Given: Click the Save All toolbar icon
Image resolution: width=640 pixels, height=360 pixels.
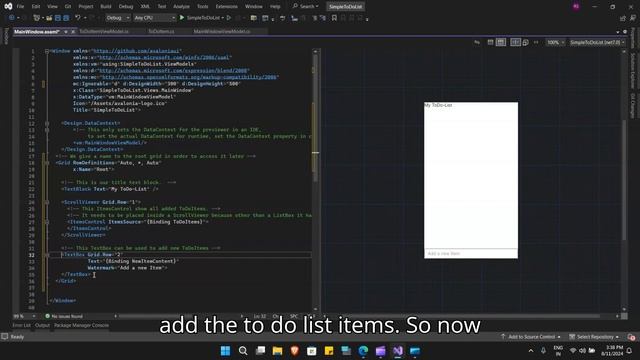Looking at the screenshot, I should coord(66,18).
